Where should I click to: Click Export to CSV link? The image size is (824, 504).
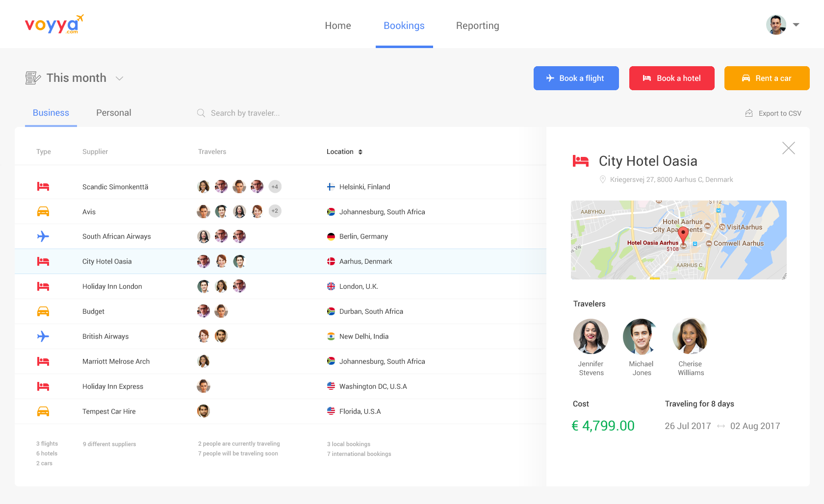(780, 113)
